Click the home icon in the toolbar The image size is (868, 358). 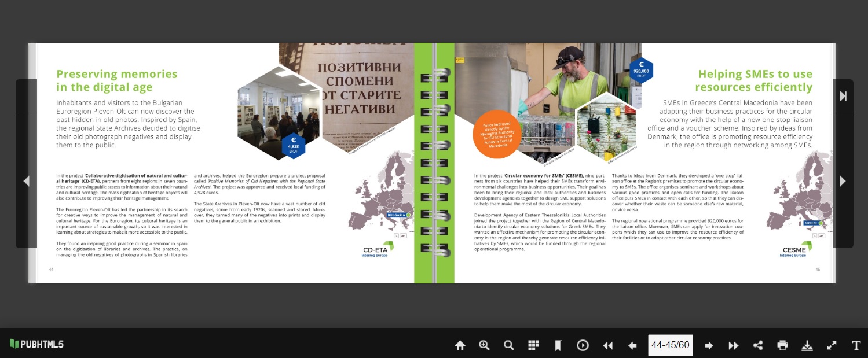tap(460, 345)
